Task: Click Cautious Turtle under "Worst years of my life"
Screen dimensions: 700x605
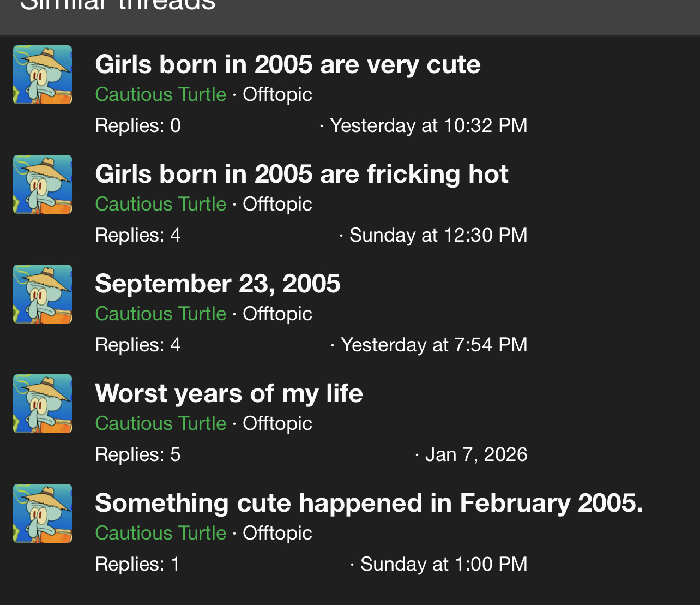Action: click(160, 423)
